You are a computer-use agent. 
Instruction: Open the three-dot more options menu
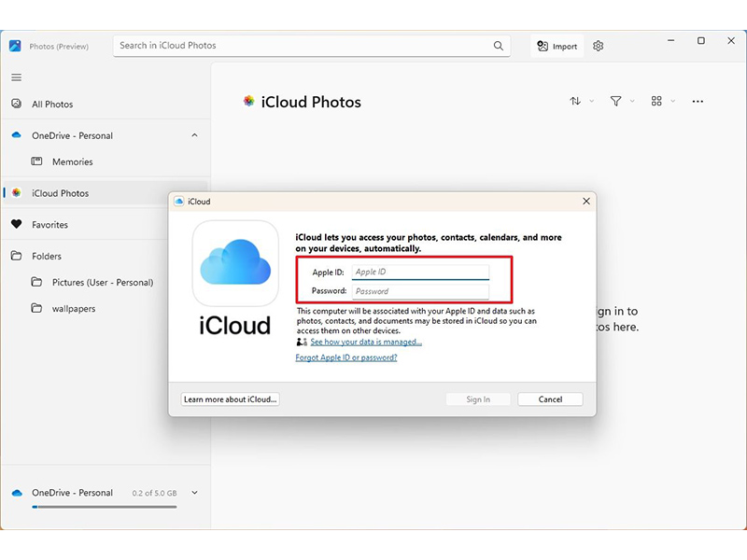pyautogui.click(x=698, y=102)
